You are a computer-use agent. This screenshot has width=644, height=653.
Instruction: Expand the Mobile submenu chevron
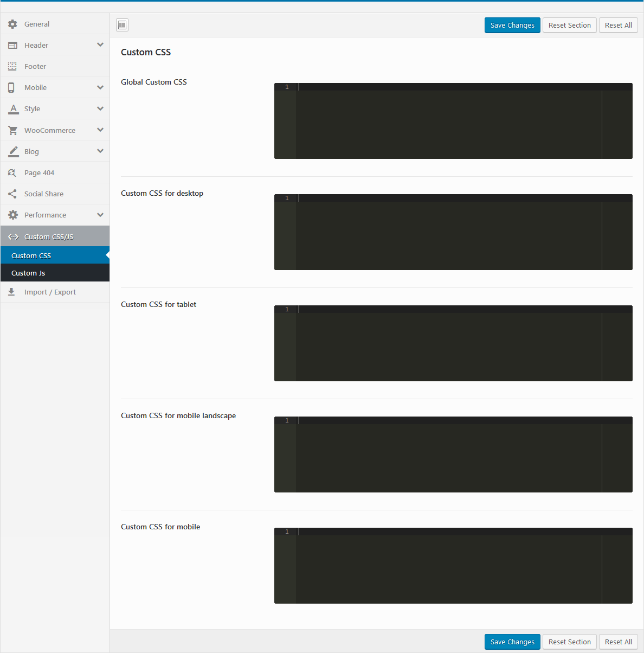100,87
